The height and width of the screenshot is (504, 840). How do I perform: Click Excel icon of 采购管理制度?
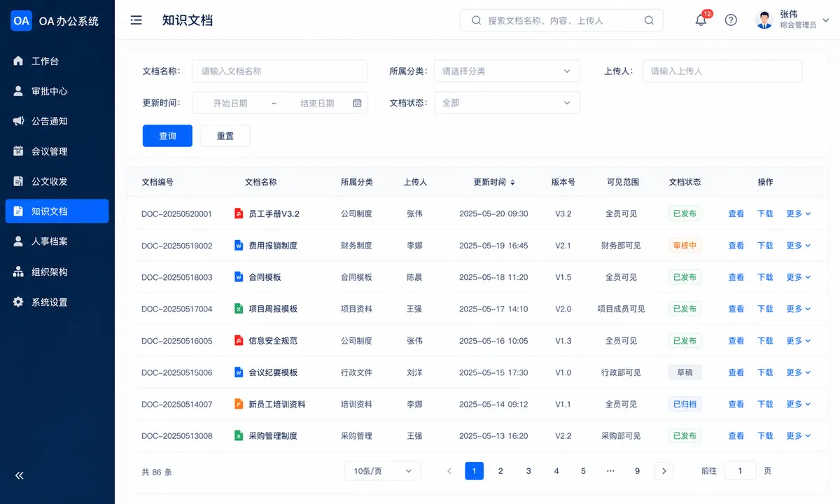point(239,435)
